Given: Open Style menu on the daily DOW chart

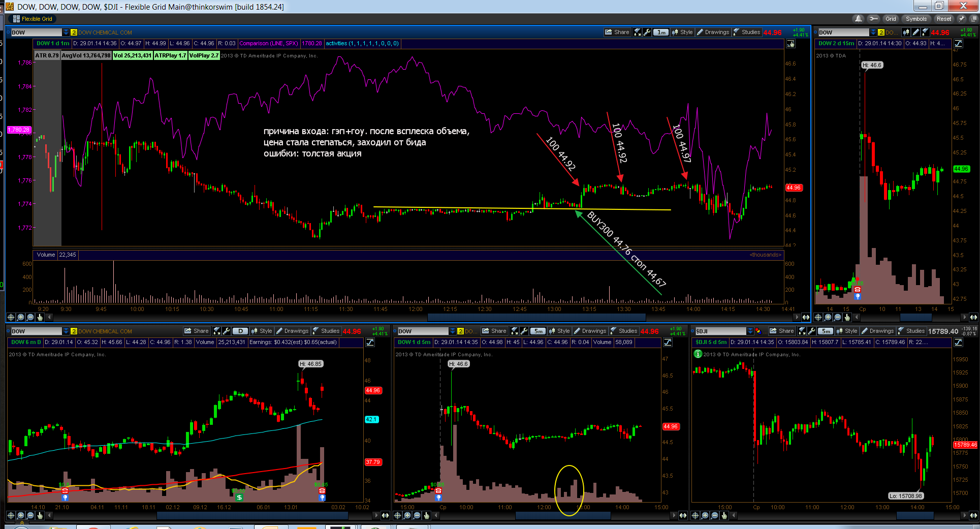Looking at the screenshot, I should (262, 331).
